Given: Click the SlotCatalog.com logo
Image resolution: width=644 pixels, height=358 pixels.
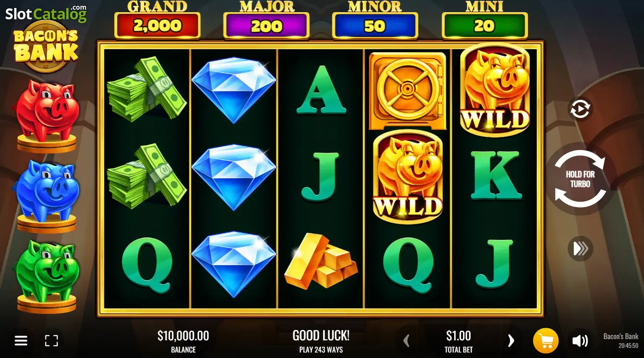Looking at the screenshot, I should (46, 13).
